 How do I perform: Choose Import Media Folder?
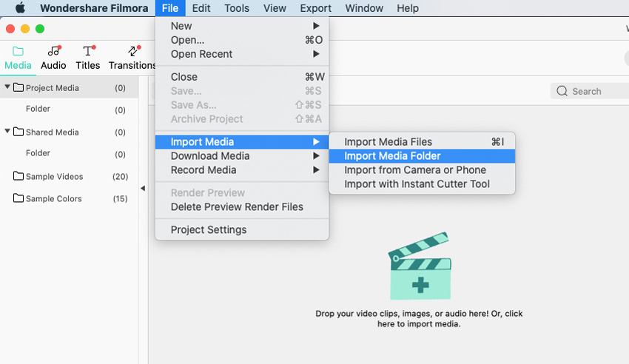[422, 156]
